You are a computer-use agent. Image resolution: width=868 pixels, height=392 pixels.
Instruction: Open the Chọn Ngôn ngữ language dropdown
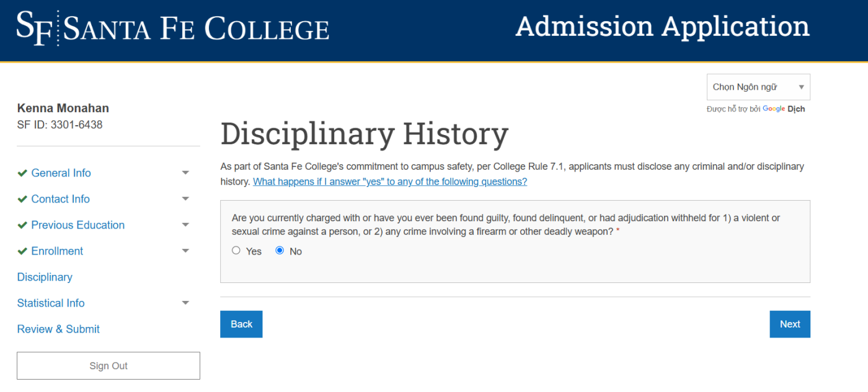click(x=758, y=87)
